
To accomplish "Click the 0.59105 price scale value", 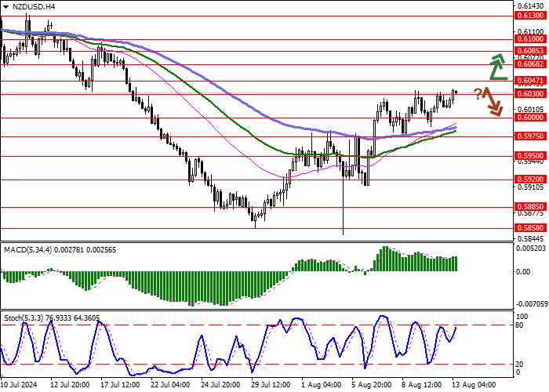I will click(x=531, y=187).
